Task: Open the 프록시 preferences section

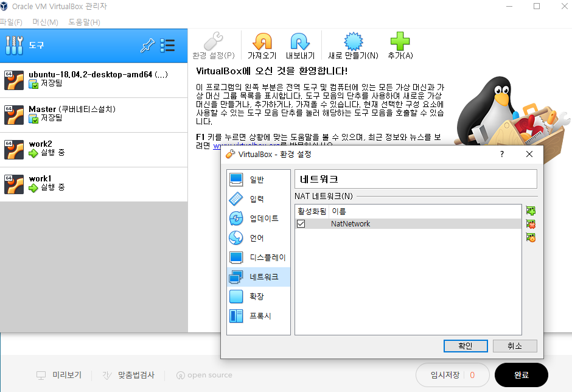Action: pyautogui.click(x=259, y=316)
